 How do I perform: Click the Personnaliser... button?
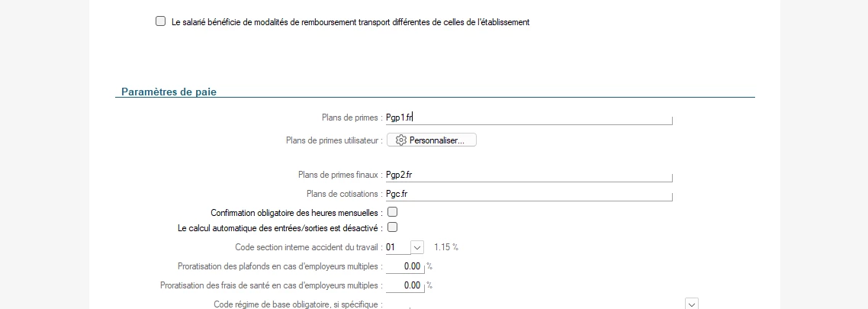pos(432,140)
